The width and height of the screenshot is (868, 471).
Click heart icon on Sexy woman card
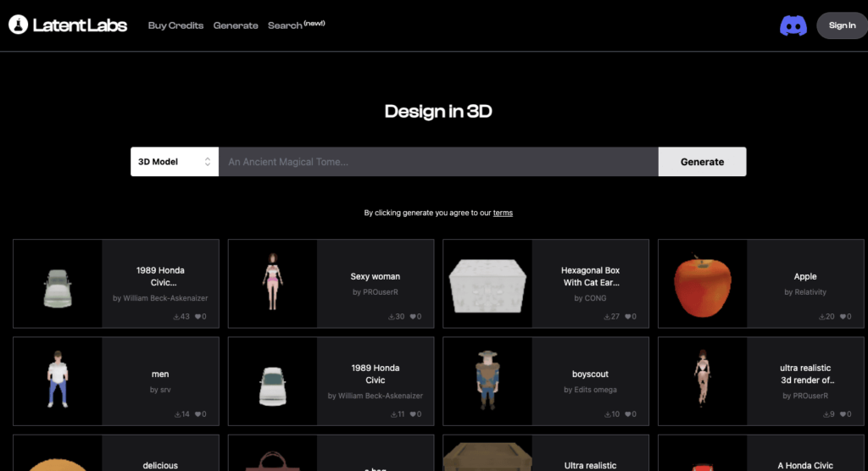pos(413,317)
